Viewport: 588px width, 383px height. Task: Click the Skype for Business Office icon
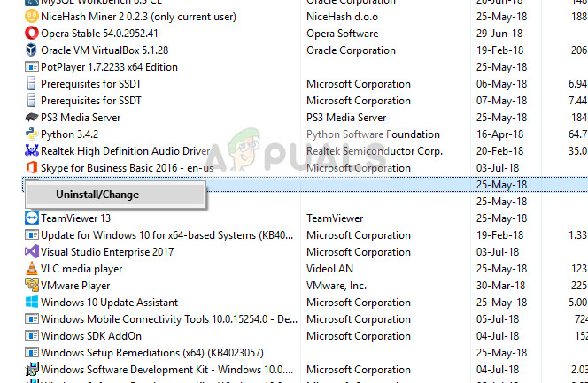click(x=32, y=168)
